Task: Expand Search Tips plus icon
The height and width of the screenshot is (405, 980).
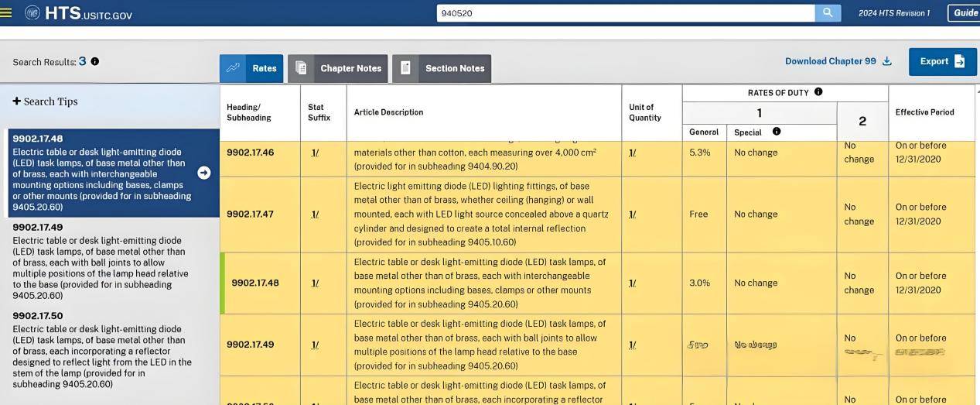Action: pyautogui.click(x=16, y=101)
